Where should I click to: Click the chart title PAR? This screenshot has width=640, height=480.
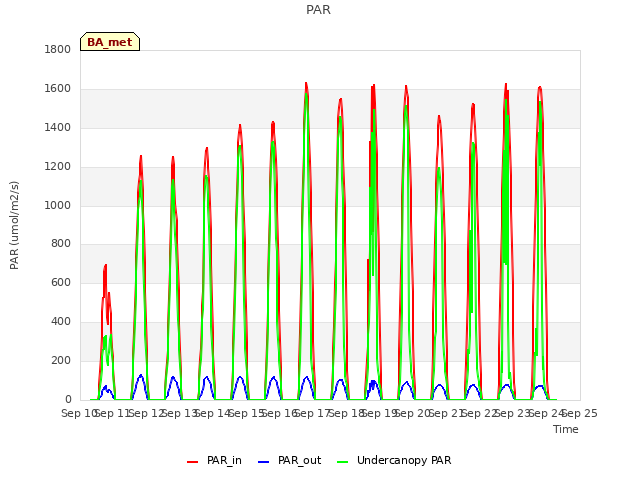318,10
